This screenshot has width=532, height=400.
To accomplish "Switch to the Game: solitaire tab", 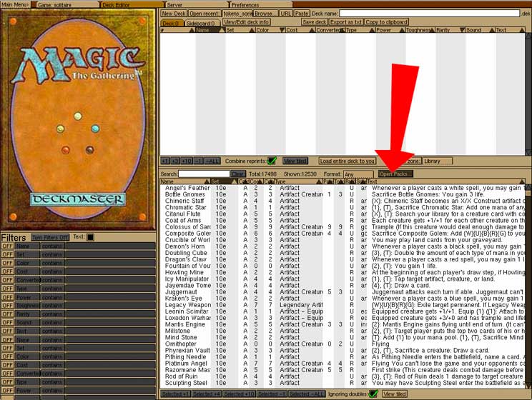I will pos(66,5).
